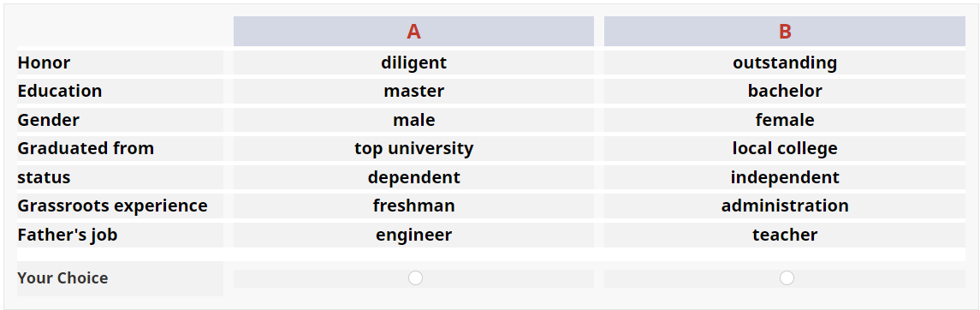Click the Gender row label
The image size is (980, 310).
[48, 120]
